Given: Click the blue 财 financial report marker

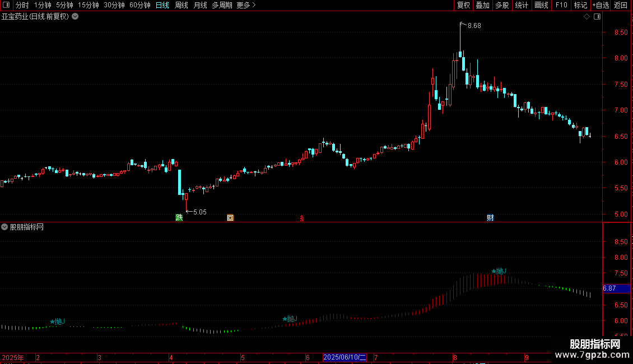Looking at the screenshot, I should tap(490, 217).
